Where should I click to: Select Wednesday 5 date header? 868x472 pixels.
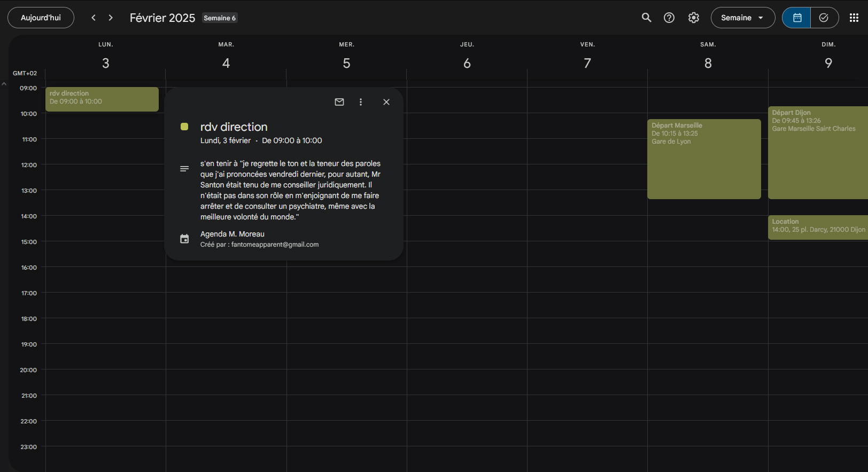[346, 63]
